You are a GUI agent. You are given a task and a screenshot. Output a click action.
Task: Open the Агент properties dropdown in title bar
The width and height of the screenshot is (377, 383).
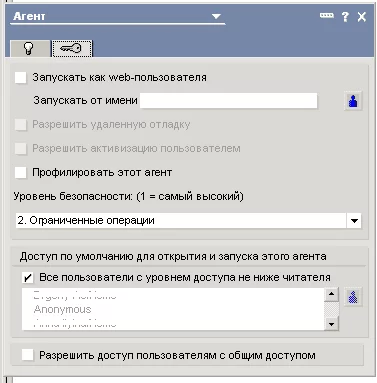tap(216, 16)
